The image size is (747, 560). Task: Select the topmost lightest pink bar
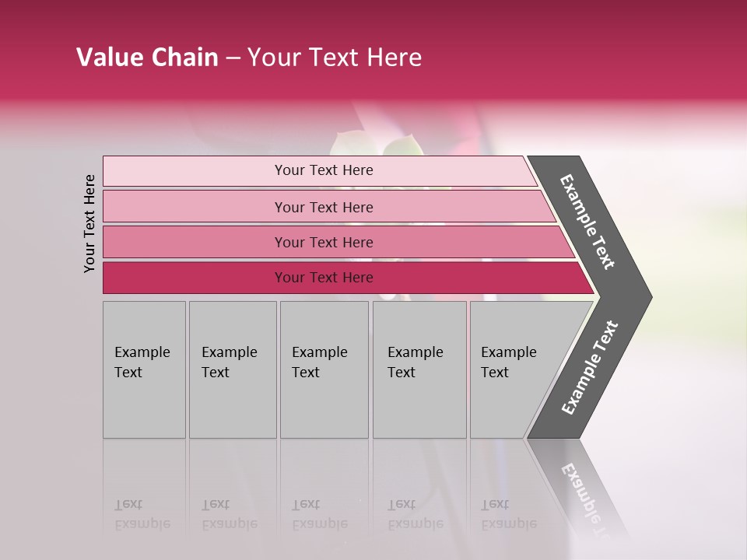coord(323,170)
